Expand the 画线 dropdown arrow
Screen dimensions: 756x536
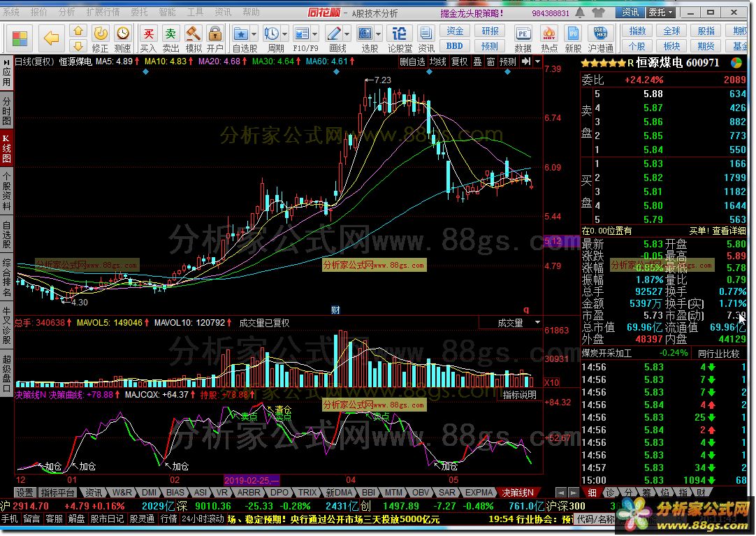pos(347,34)
